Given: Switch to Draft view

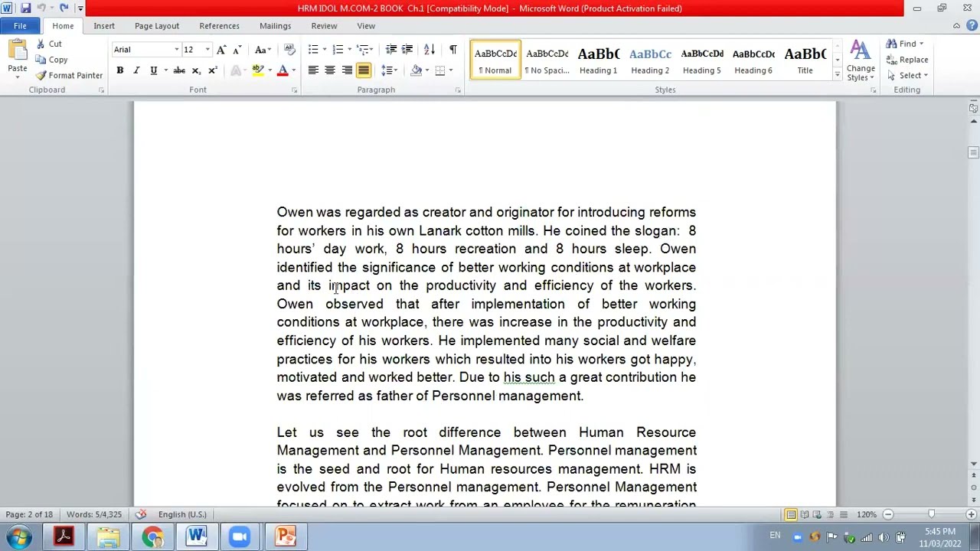Looking at the screenshot, I should coord(843,515).
